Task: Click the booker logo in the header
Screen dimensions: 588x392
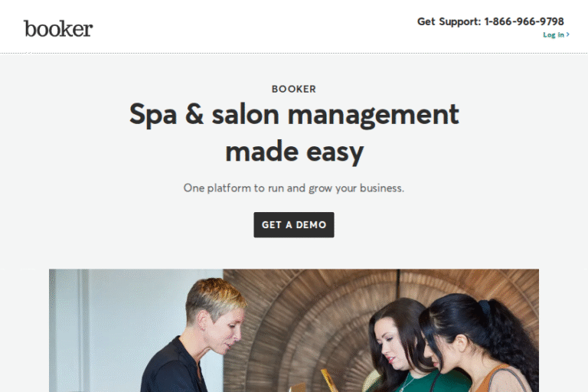Action: click(58, 29)
